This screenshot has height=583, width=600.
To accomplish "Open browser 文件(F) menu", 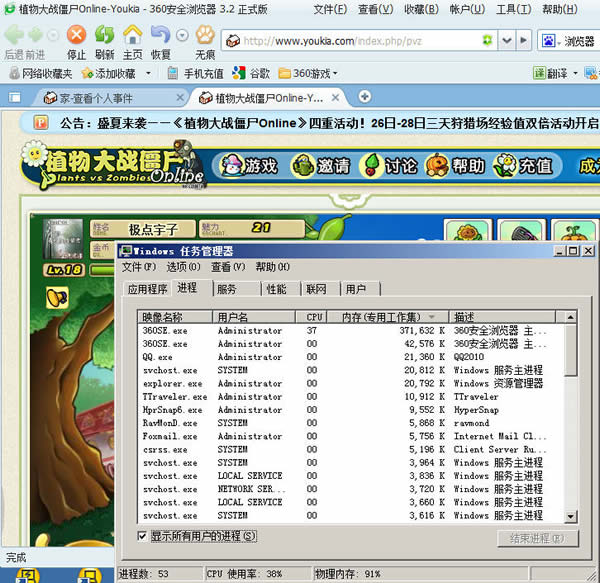I will (x=330, y=9).
